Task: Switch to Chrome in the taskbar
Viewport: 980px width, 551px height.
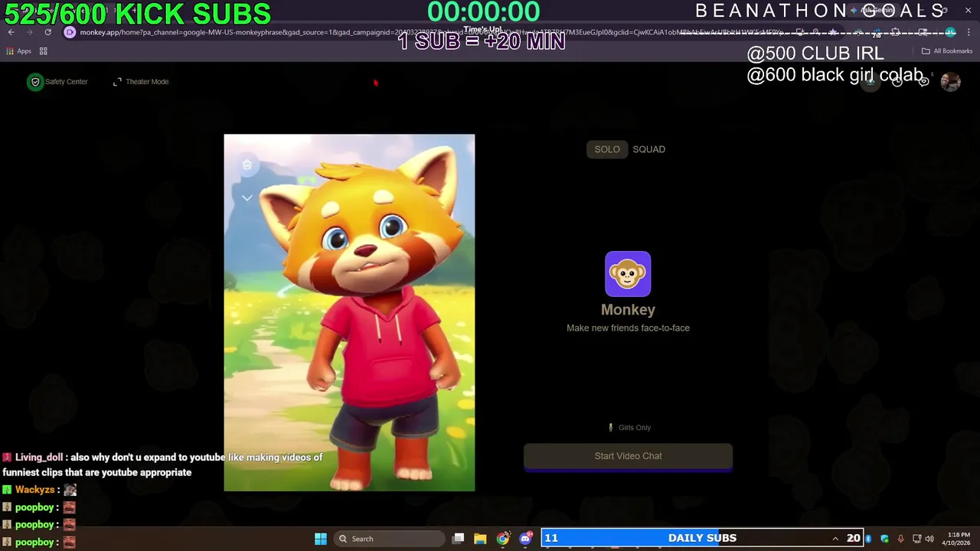Action: pos(502,539)
